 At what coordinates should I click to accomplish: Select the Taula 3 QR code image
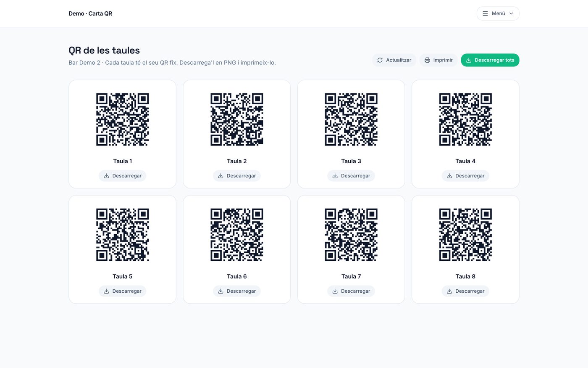pyautogui.click(x=351, y=119)
